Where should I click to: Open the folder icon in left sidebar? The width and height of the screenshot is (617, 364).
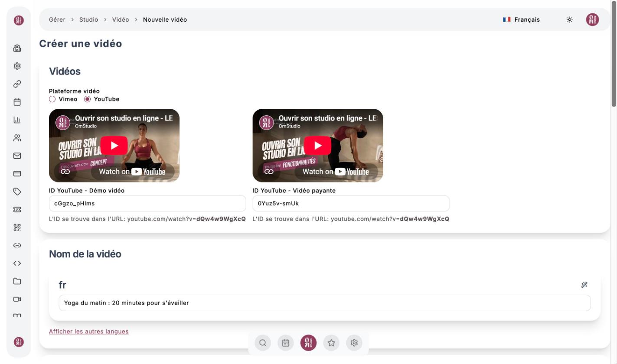pos(17,281)
